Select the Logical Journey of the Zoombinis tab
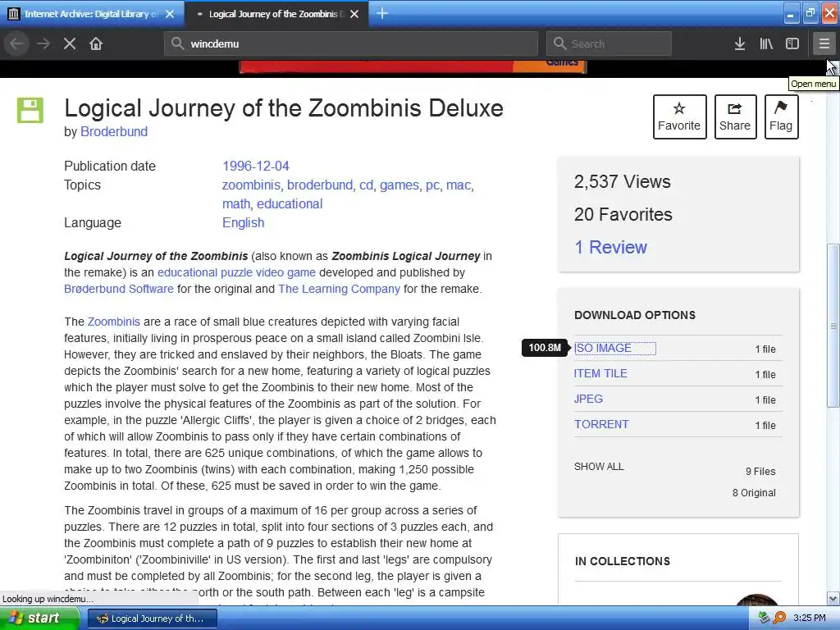 276,14
